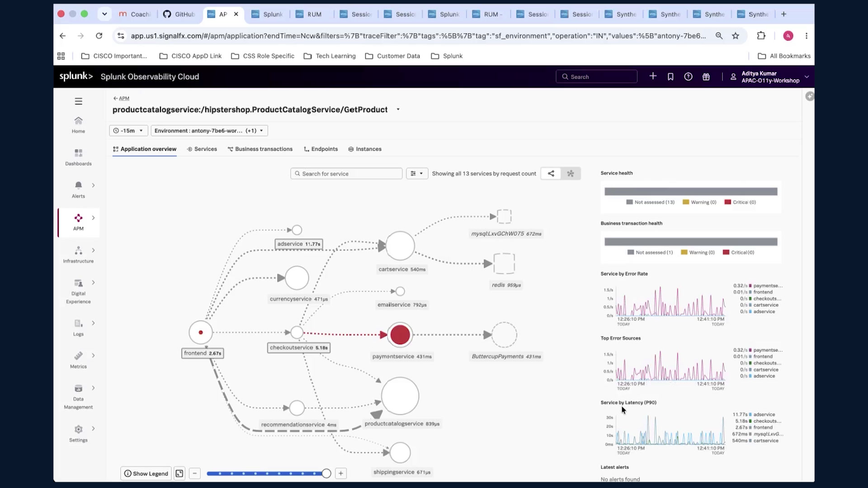Open the bookmarks icon in Splunk header

click(x=670, y=77)
